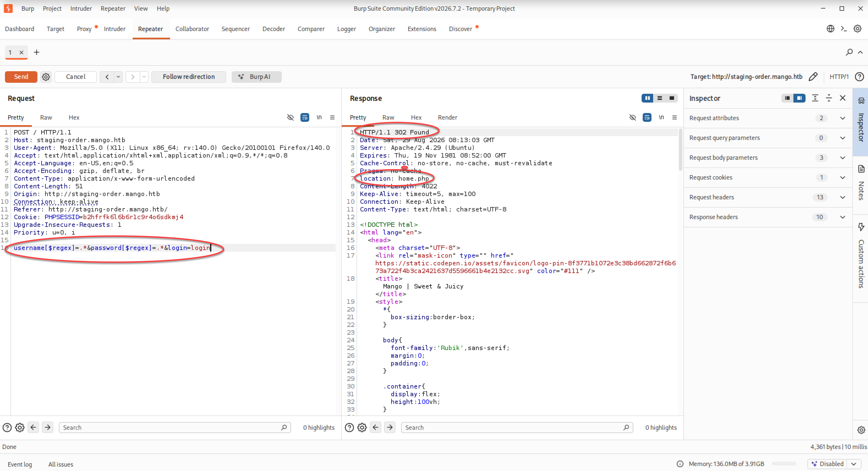This screenshot has width=868, height=471.
Task: Switch to the Decoder tab
Action: [x=274, y=29]
